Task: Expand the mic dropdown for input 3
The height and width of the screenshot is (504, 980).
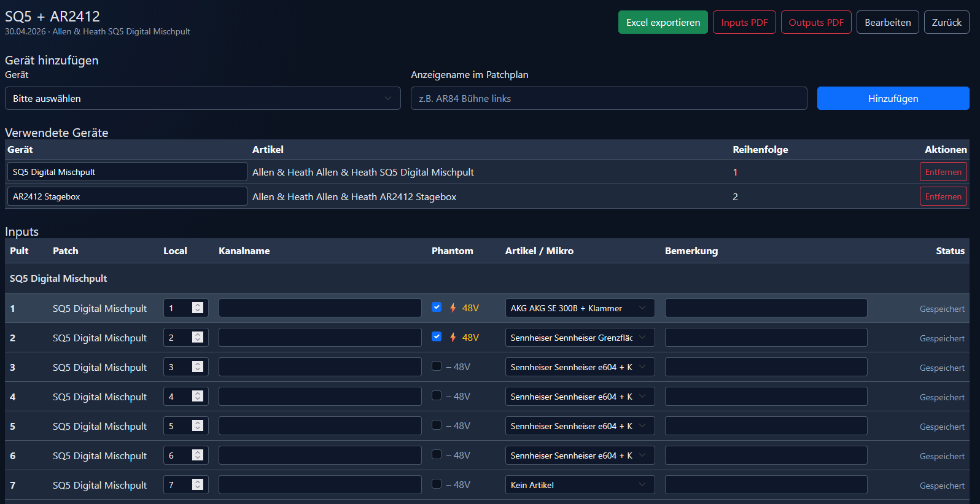Action: (x=580, y=367)
